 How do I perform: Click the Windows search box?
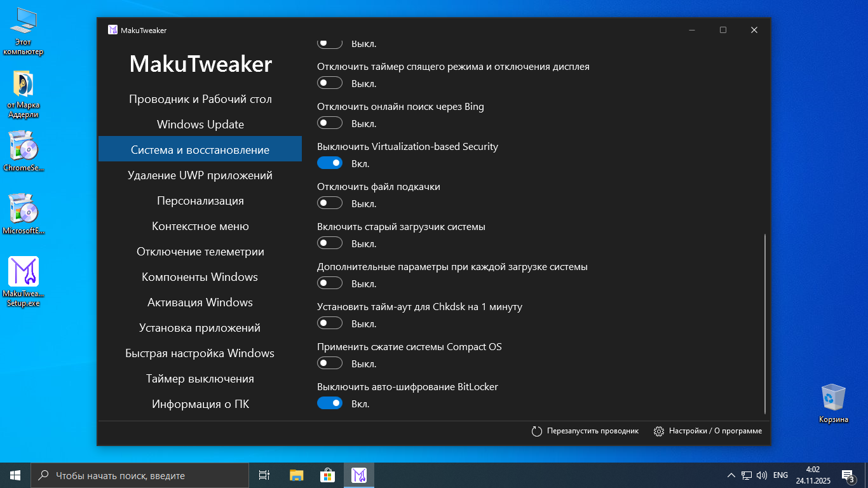(140, 475)
